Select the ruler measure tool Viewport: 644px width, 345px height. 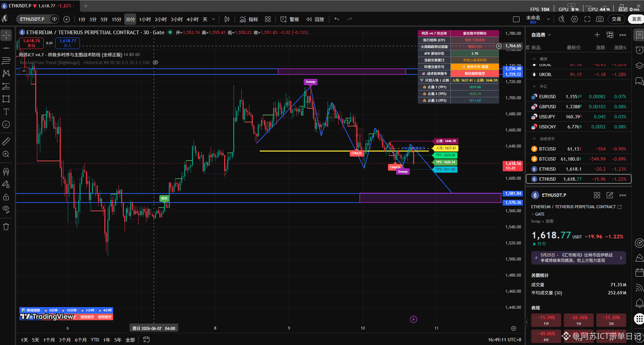6,141
